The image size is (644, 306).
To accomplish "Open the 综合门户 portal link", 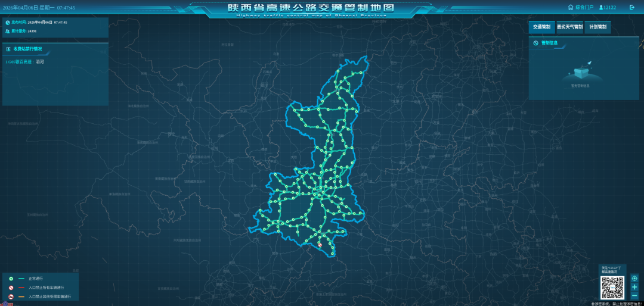I will click(584, 7).
